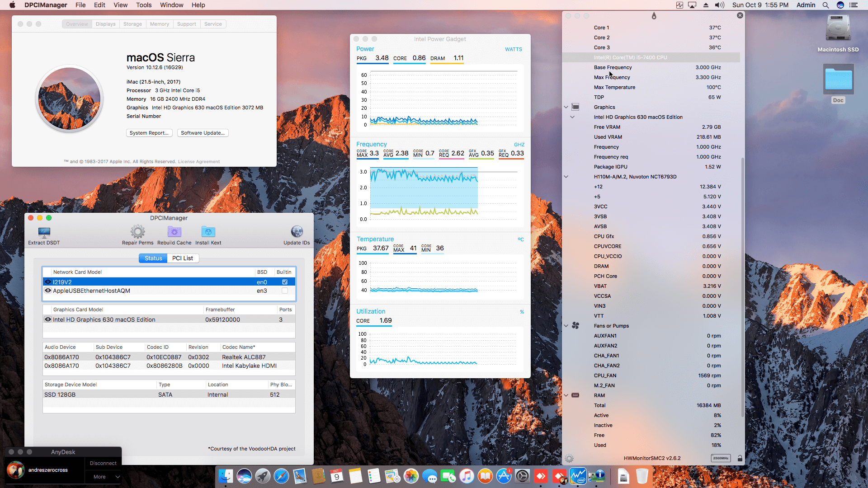Click andreszerocross avatar in AnyDesk

(x=15, y=470)
